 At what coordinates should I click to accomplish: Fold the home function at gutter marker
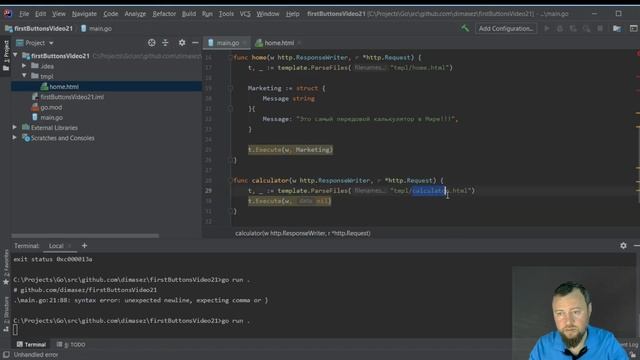tap(230, 58)
